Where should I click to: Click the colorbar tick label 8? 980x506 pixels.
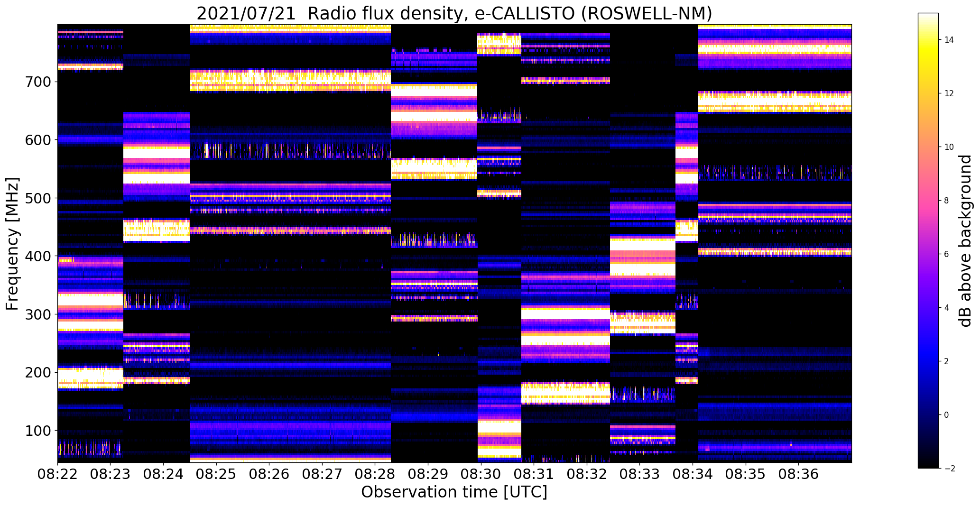(947, 201)
